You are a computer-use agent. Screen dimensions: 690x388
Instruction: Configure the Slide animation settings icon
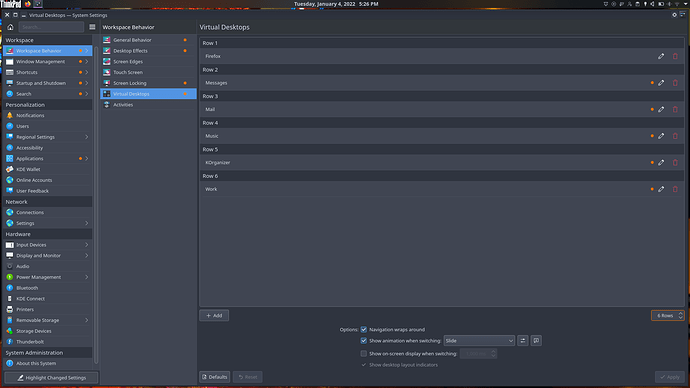pyautogui.click(x=523, y=340)
